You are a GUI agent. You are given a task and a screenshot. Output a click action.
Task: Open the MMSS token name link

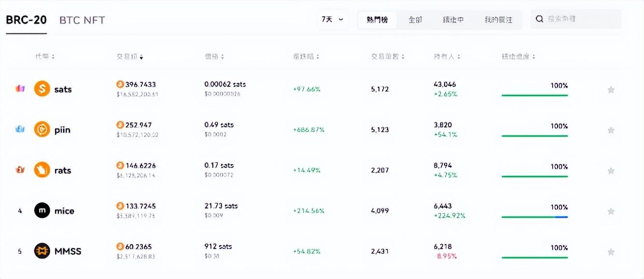[x=68, y=251]
